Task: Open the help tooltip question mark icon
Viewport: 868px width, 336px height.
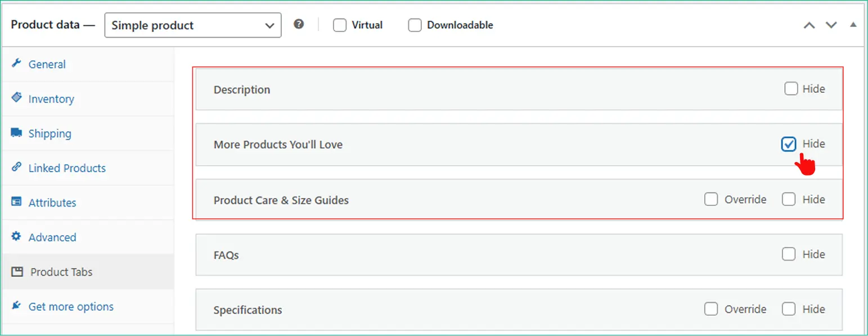Action: coord(299,24)
